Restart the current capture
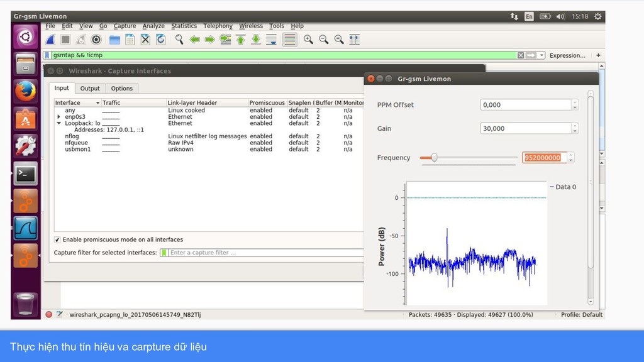This screenshot has width=644, height=362. coord(81,40)
